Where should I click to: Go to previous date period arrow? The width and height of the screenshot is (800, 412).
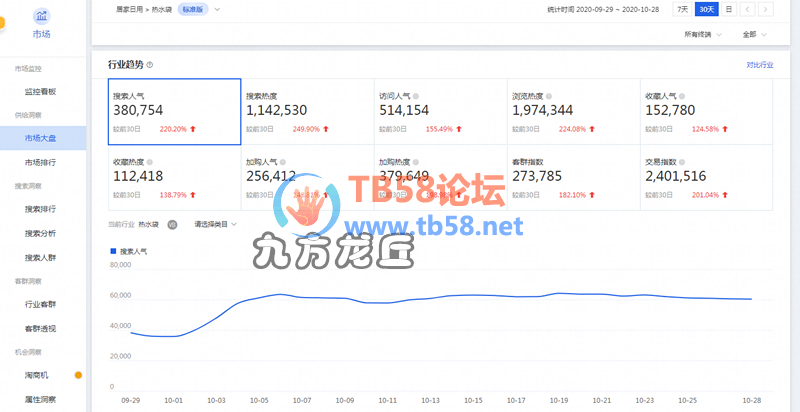(747, 9)
